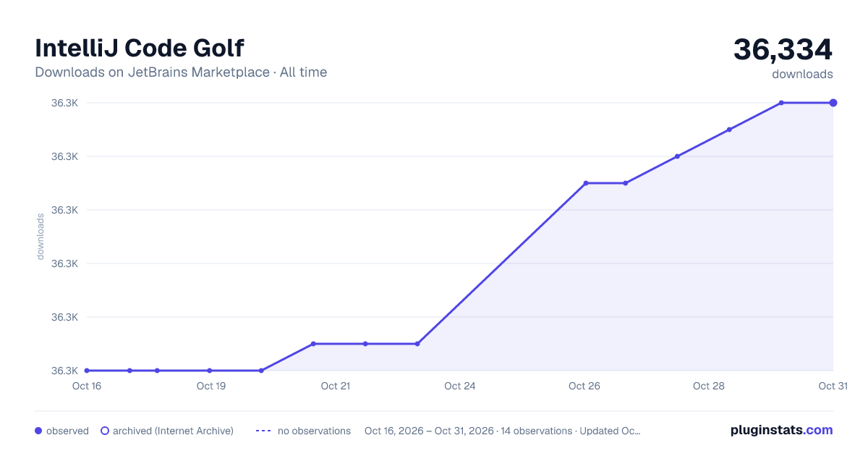
Task: Click the Oct 24 axis label
Action: [460, 386]
